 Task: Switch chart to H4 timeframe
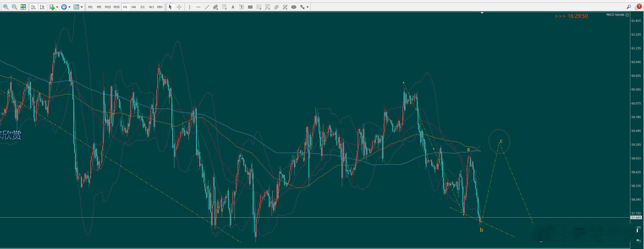click(x=133, y=7)
